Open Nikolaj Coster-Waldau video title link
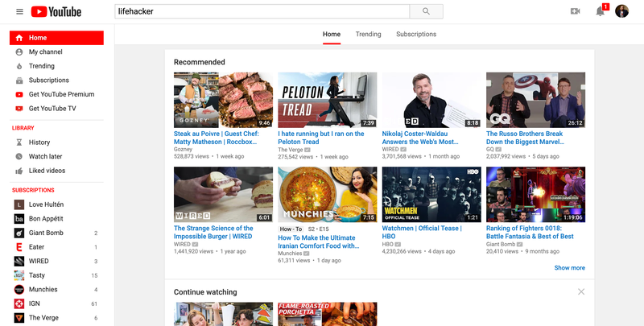 click(x=420, y=138)
